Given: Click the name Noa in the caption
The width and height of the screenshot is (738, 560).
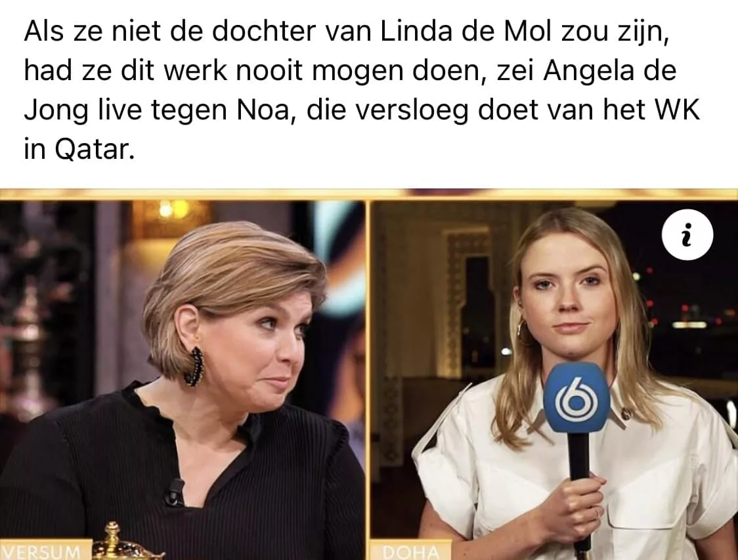Looking at the screenshot, I should [x=263, y=110].
